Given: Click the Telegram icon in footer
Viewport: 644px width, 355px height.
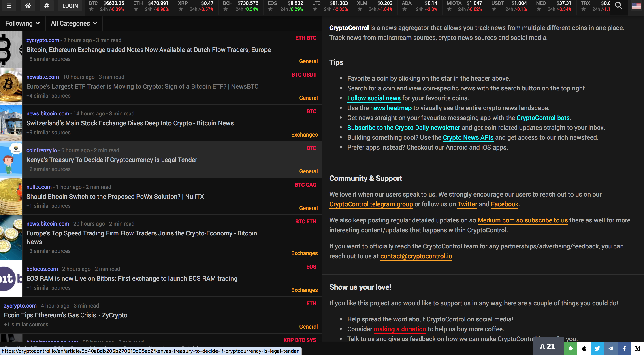Looking at the screenshot, I should (611, 348).
